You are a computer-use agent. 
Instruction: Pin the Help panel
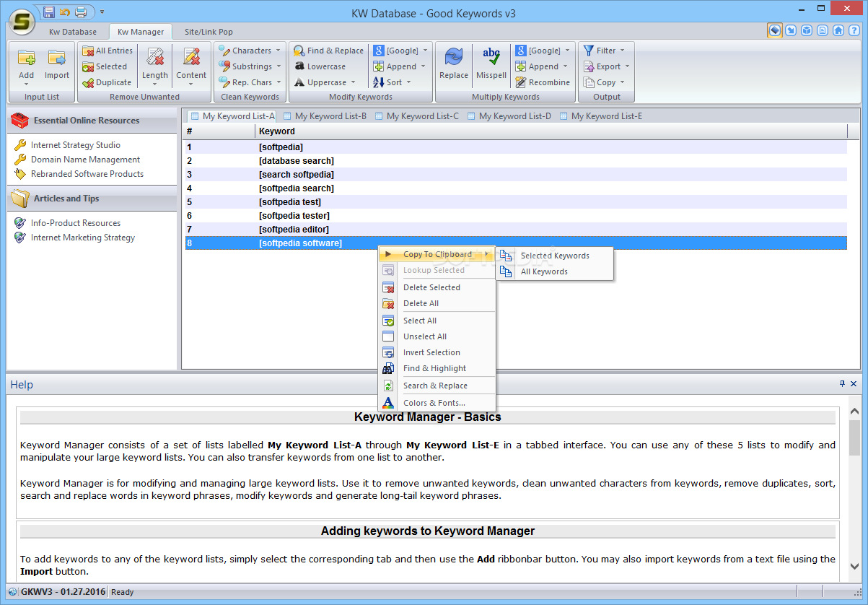pyautogui.click(x=842, y=384)
